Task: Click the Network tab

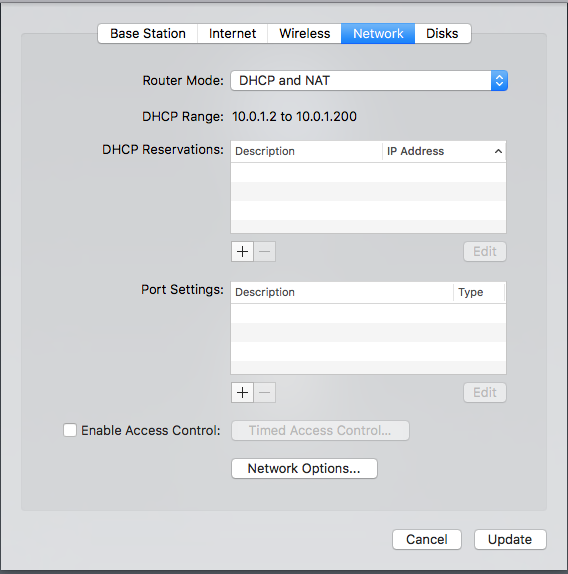Action: (x=378, y=34)
